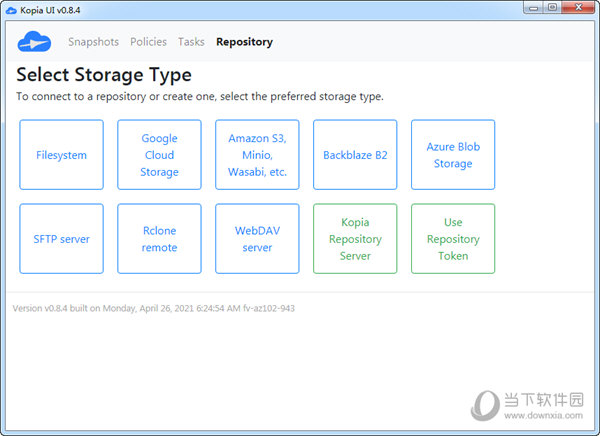Minimize the Kopia UI window
Image resolution: width=600 pixels, height=436 pixels.
pyautogui.click(x=533, y=7)
